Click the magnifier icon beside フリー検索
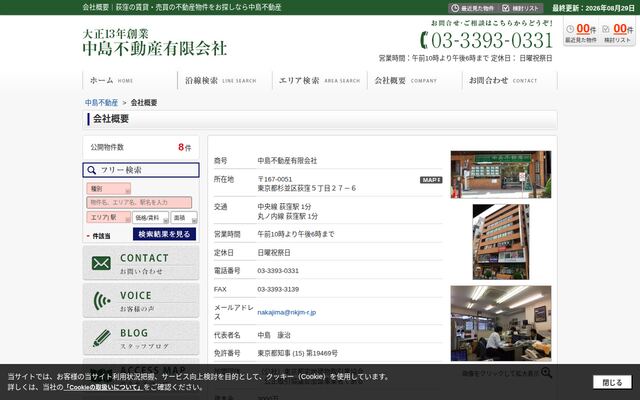640x400 pixels. pyautogui.click(x=92, y=170)
